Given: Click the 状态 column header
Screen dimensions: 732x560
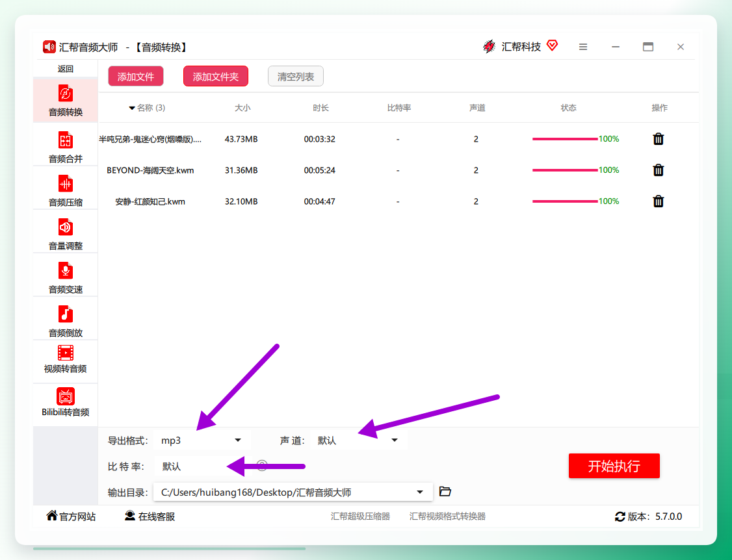Looking at the screenshot, I should (x=568, y=108).
